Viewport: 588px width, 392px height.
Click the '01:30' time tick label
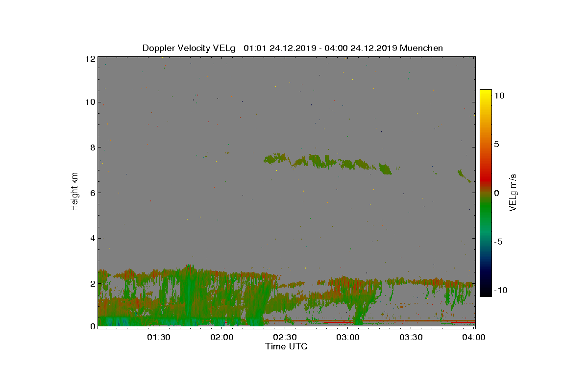(x=159, y=337)
